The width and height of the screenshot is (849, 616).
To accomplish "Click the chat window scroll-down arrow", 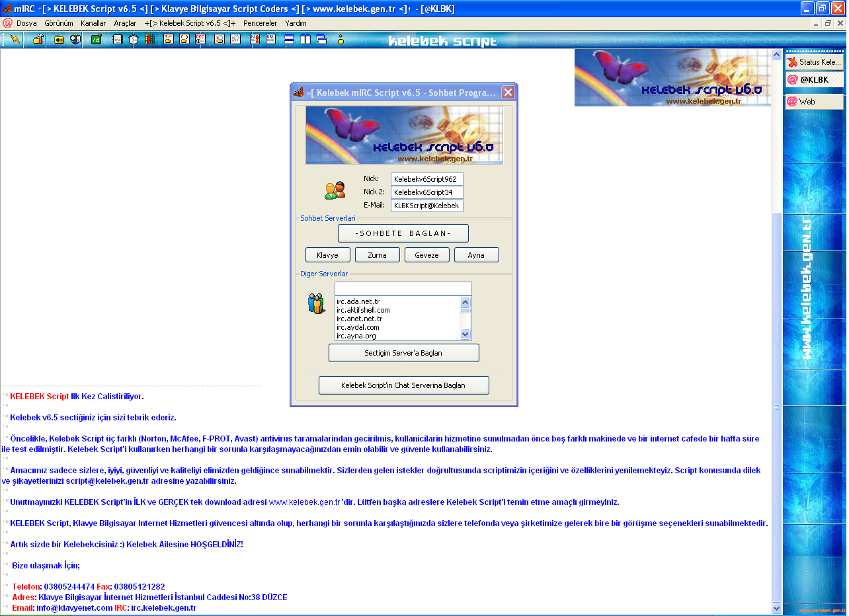I will tap(777, 609).
